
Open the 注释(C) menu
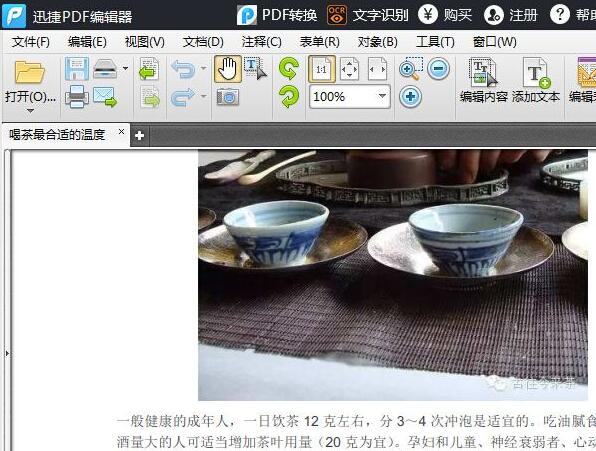pos(262,42)
